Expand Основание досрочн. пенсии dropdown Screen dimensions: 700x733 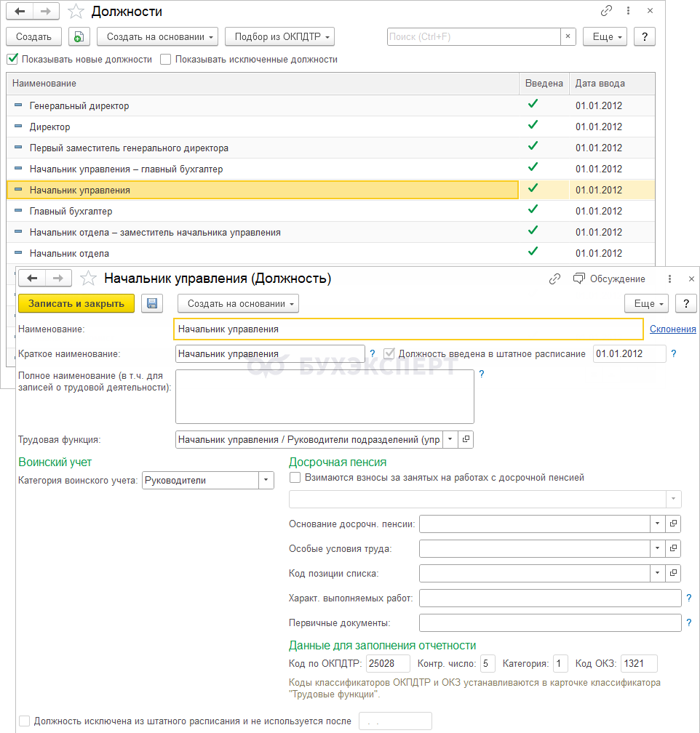657,524
